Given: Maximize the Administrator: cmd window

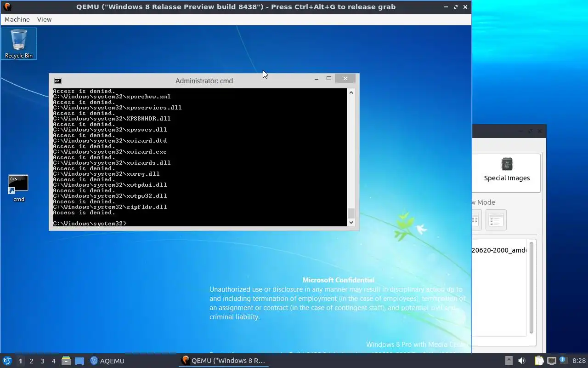Looking at the screenshot, I should [x=329, y=79].
